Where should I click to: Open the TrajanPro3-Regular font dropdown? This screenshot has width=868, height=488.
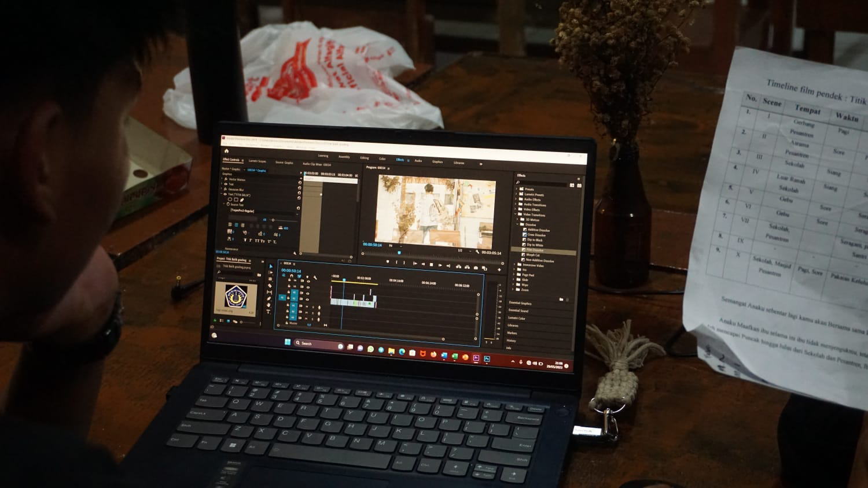263,211
